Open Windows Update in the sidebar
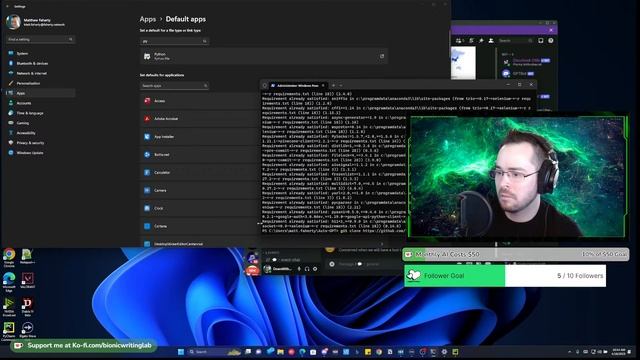Image resolution: width=640 pixels, height=360 pixels. pyautogui.click(x=40, y=153)
